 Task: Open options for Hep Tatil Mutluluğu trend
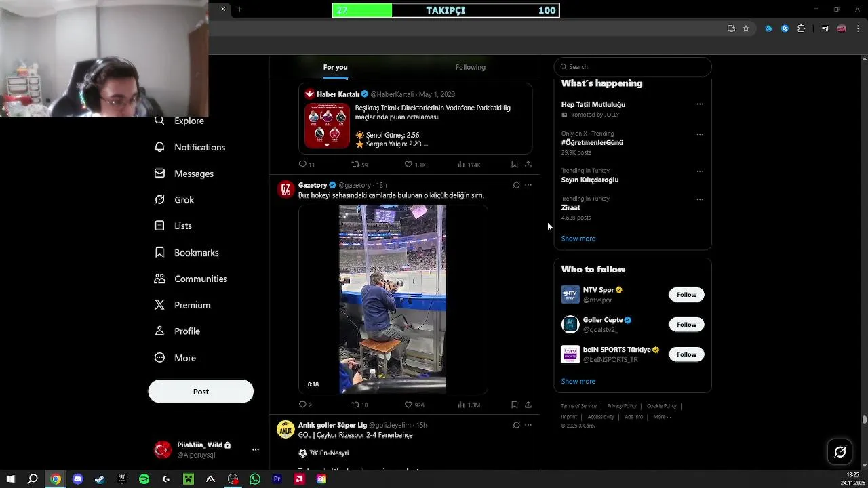[x=700, y=104]
